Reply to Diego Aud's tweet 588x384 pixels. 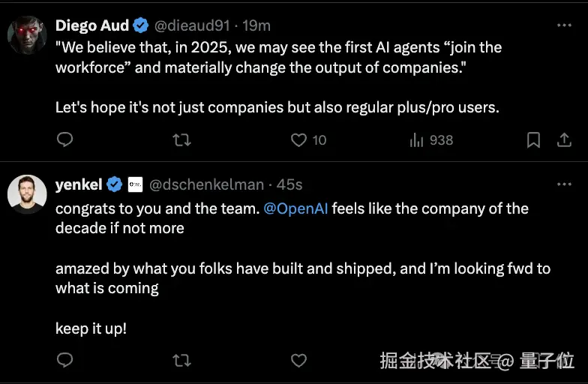point(65,139)
